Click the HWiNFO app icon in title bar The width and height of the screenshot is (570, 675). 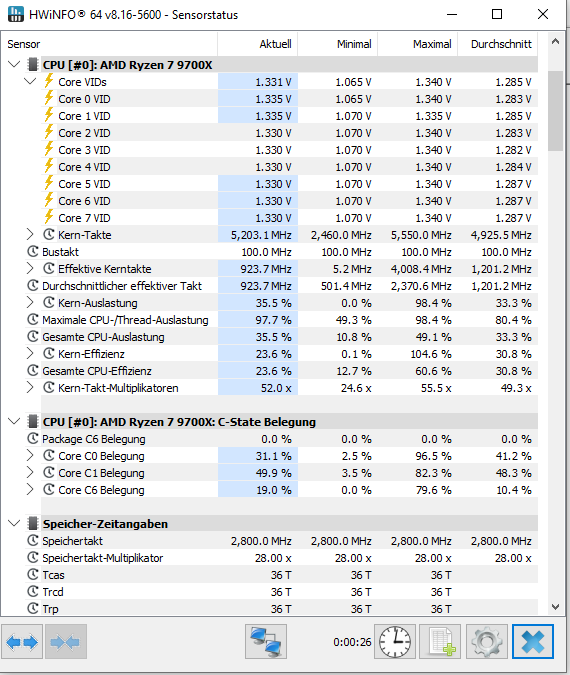[x=16, y=14]
